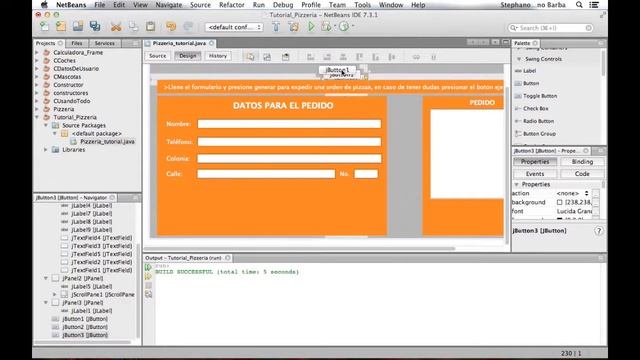The height and width of the screenshot is (360, 640).
Task: Click the font property ellipsis button
Action: [x=596, y=211]
